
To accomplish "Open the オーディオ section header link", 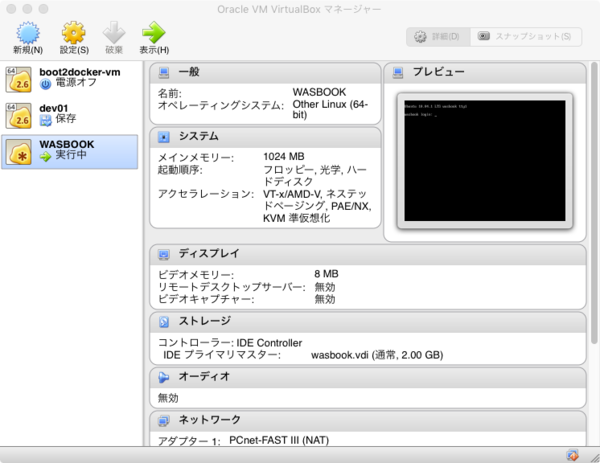I will click(204, 377).
